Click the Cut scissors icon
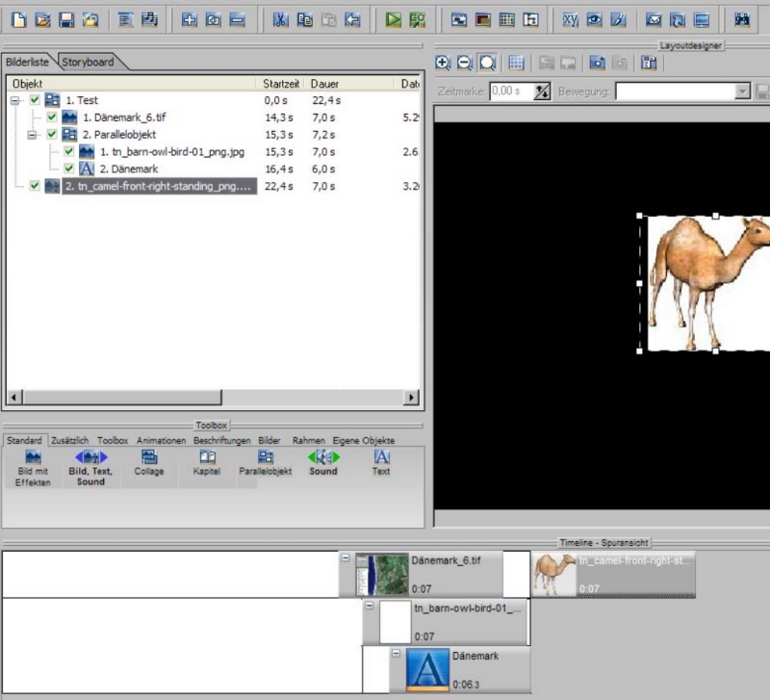This screenshot has width=770, height=700. [280, 19]
